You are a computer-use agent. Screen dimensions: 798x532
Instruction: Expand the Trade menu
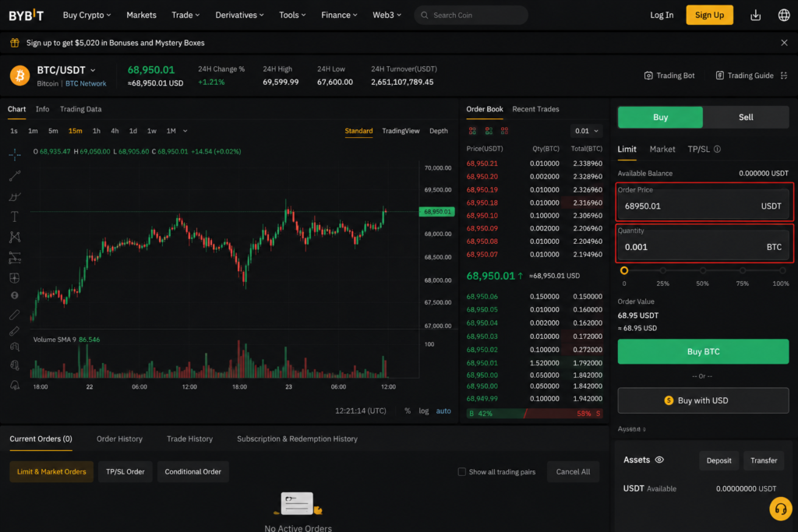[x=185, y=16]
